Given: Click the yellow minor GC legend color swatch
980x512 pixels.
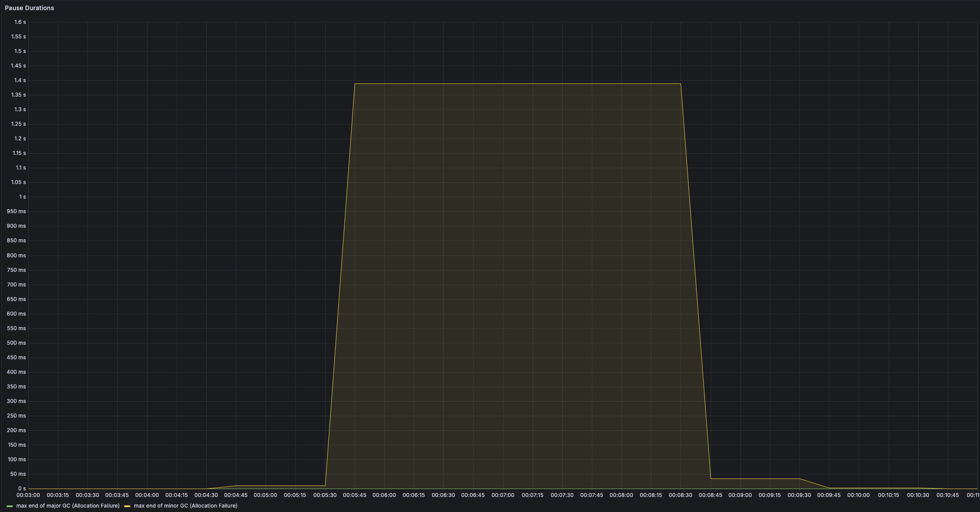Looking at the screenshot, I should pyautogui.click(x=127, y=506).
